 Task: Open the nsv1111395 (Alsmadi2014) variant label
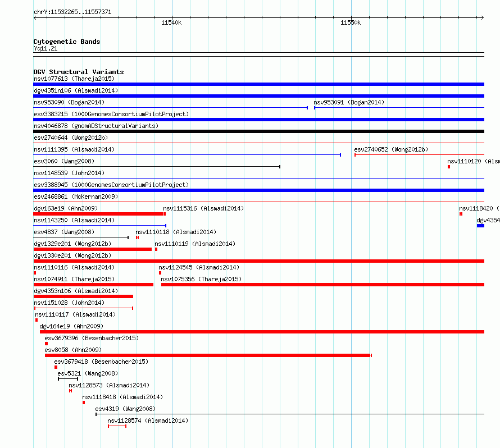click(x=74, y=149)
